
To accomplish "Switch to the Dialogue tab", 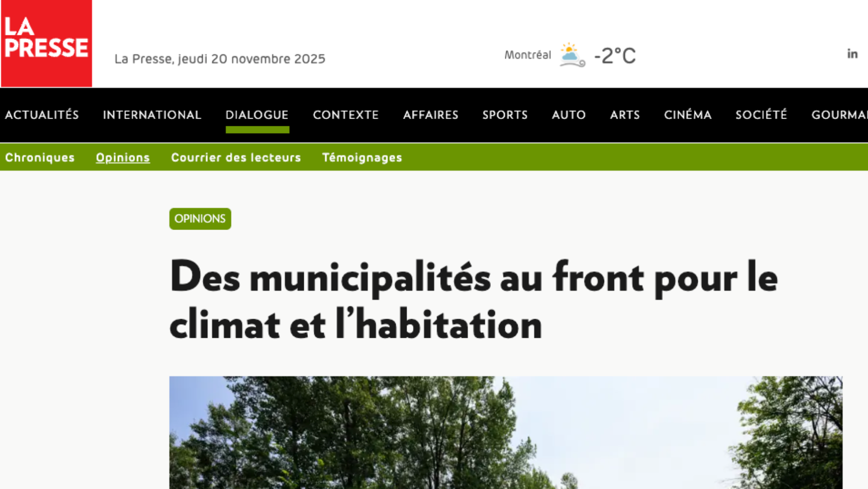I will (257, 115).
